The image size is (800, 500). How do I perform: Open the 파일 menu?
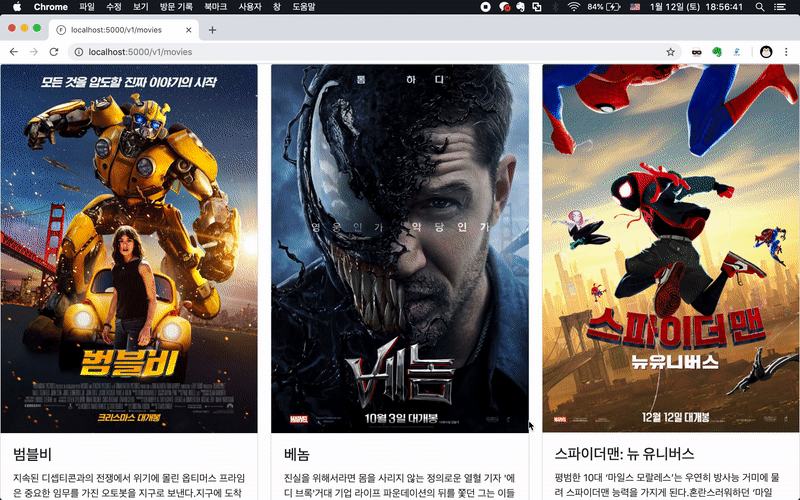[87, 7]
